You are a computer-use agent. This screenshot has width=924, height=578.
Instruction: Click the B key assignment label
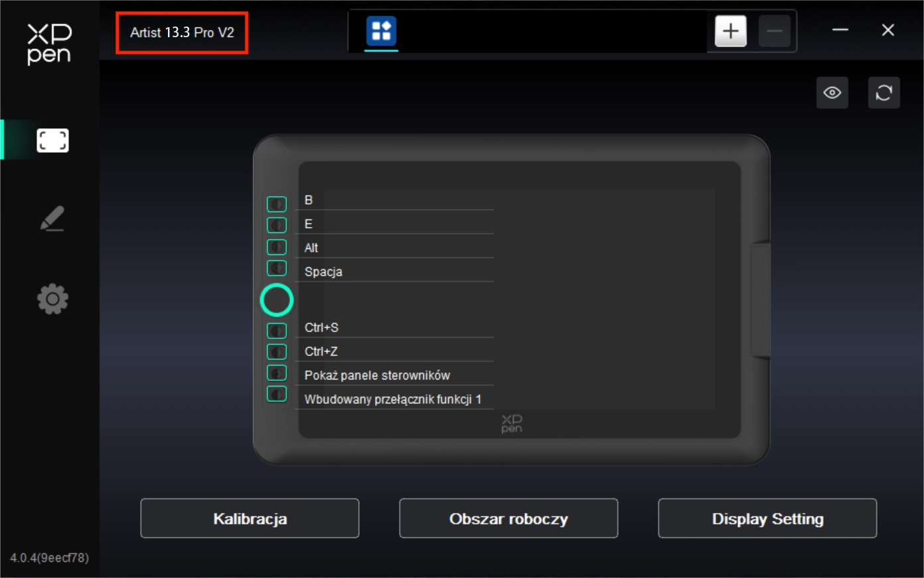(309, 200)
